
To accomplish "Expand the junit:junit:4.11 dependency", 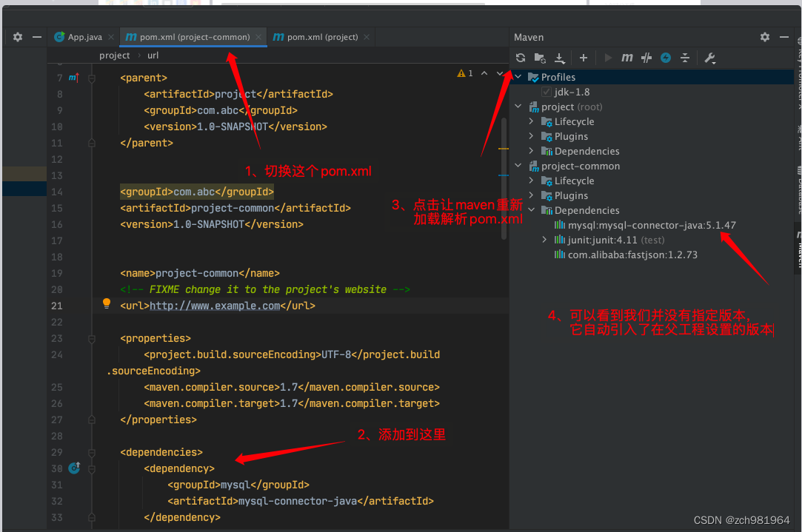I will (x=544, y=240).
